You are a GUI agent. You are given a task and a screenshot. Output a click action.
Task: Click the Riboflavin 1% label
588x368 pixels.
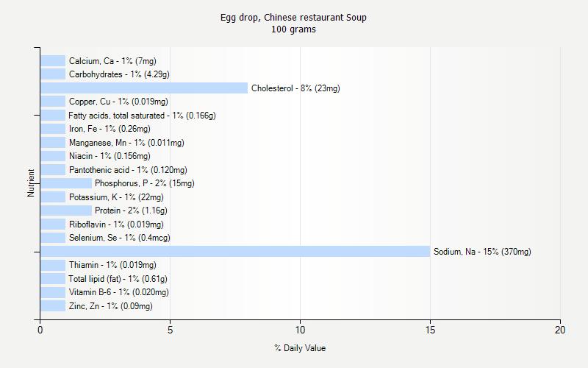pyautogui.click(x=116, y=224)
